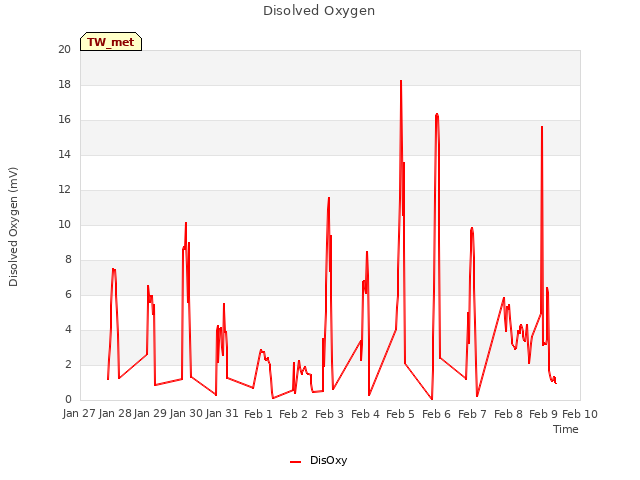Click the Jan 30 peak near 10
The image size is (640, 480).
coord(186,223)
